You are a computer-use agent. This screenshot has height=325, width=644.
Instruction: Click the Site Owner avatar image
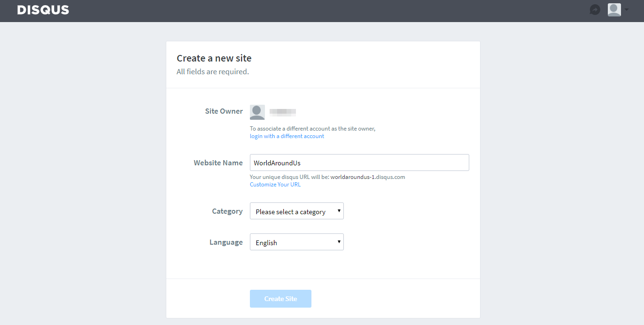pos(257,112)
